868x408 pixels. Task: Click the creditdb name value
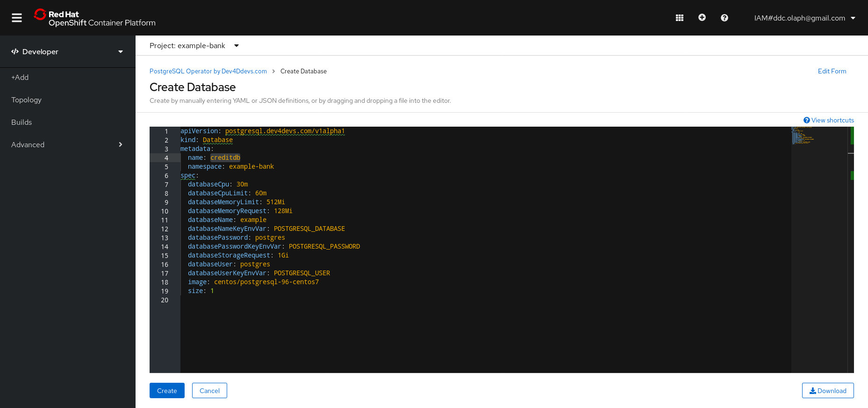[225, 157]
